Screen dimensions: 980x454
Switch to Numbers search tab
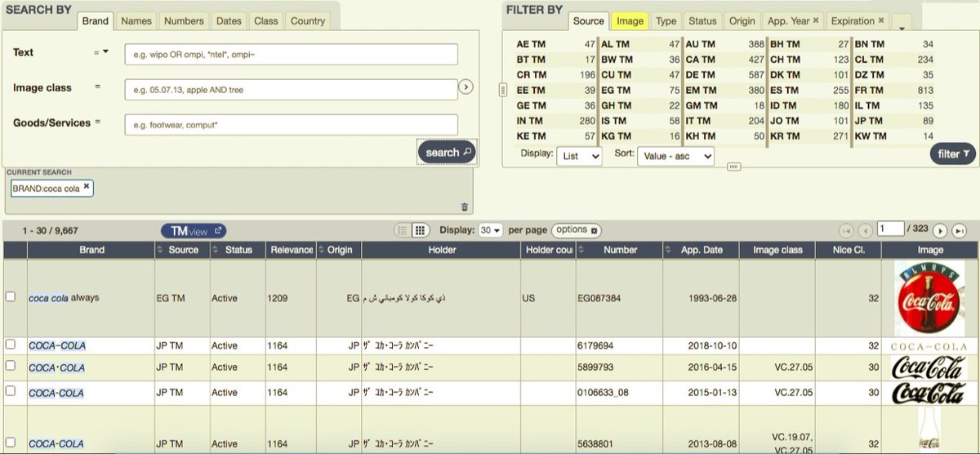point(184,21)
